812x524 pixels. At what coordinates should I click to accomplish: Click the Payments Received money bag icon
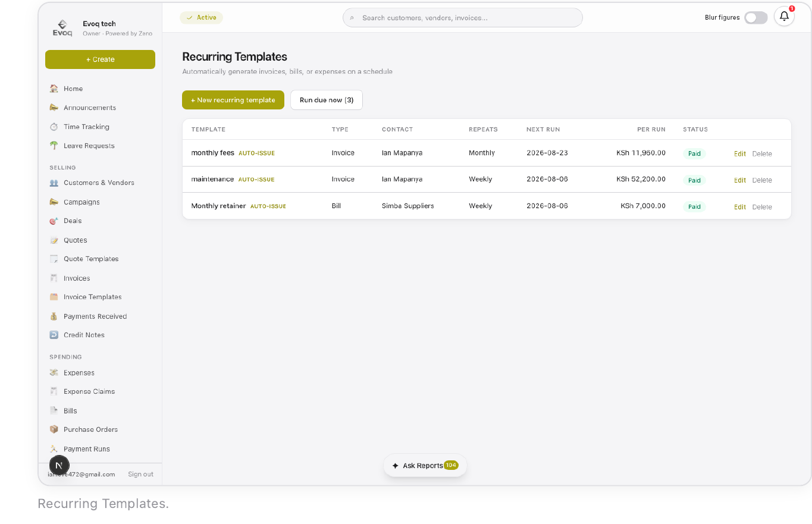pos(54,316)
